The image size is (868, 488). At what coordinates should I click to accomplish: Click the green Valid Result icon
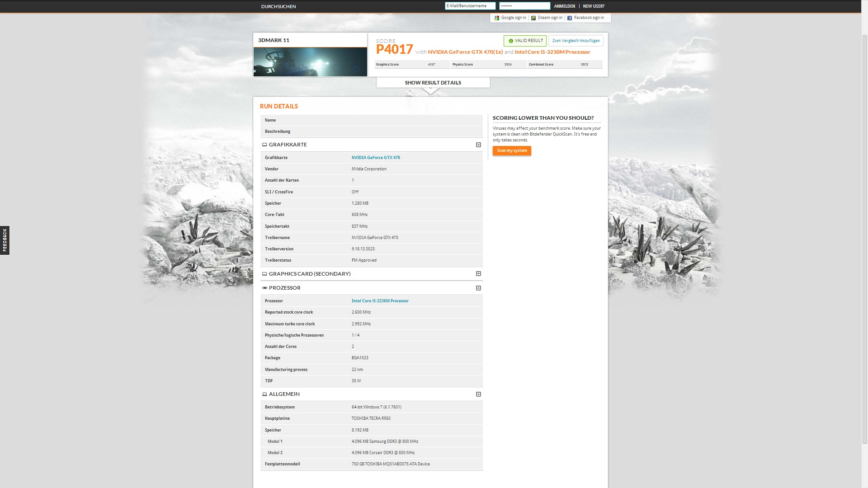tap(511, 41)
